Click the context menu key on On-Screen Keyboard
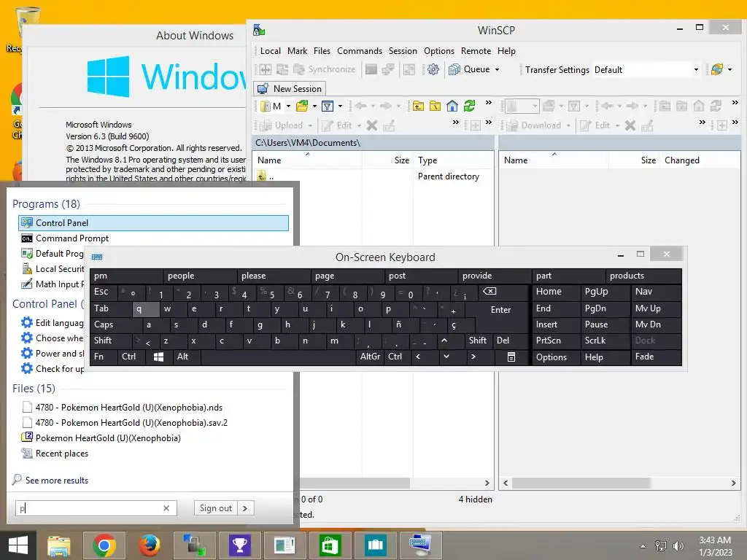 pos(511,357)
